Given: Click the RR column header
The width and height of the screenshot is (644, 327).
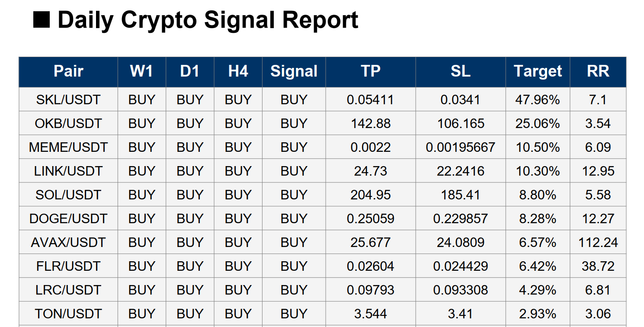Looking at the screenshot, I should click(598, 71).
